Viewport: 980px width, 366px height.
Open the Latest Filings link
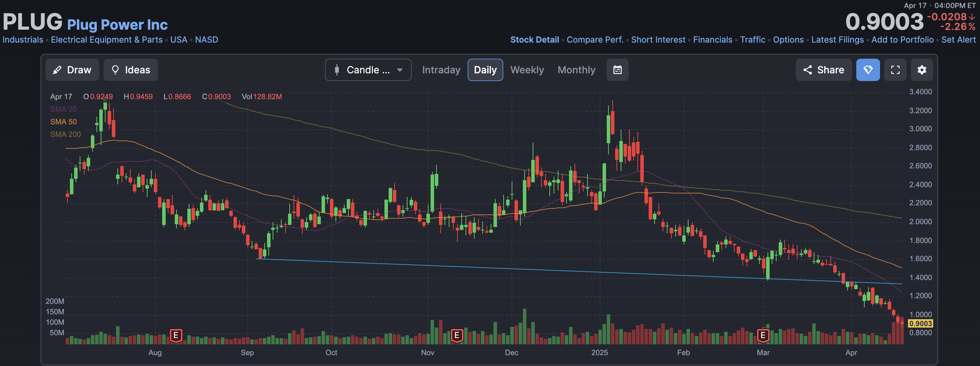tap(837, 40)
